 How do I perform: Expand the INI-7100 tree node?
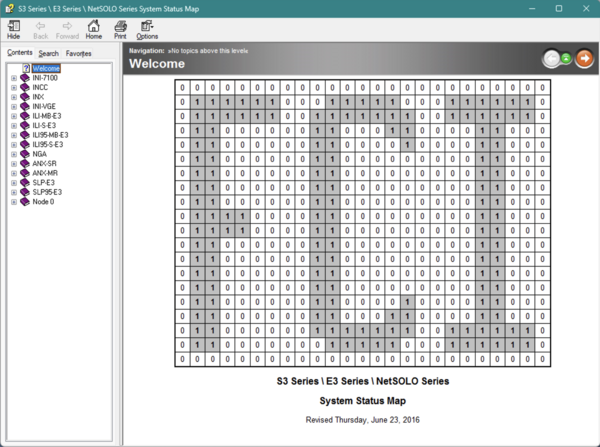point(14,78)
